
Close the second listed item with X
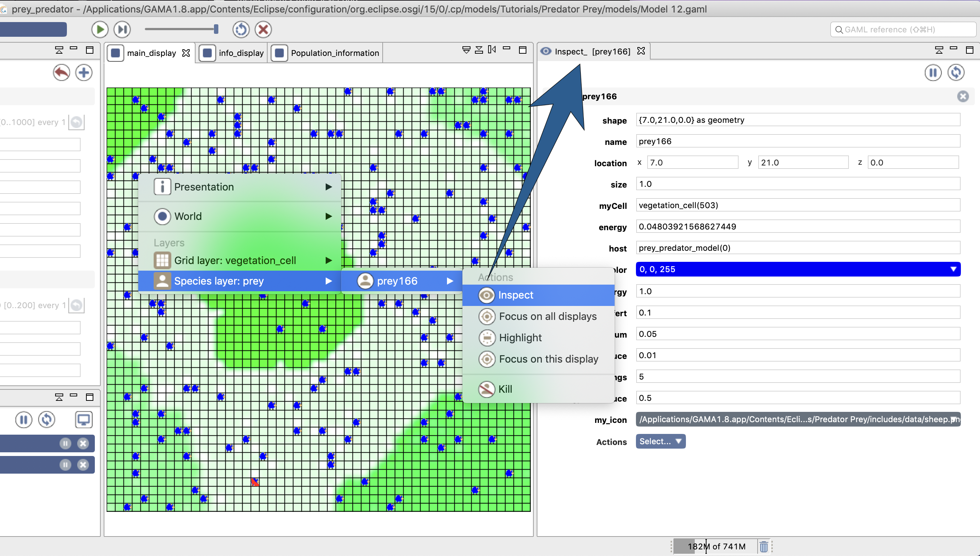83,465
